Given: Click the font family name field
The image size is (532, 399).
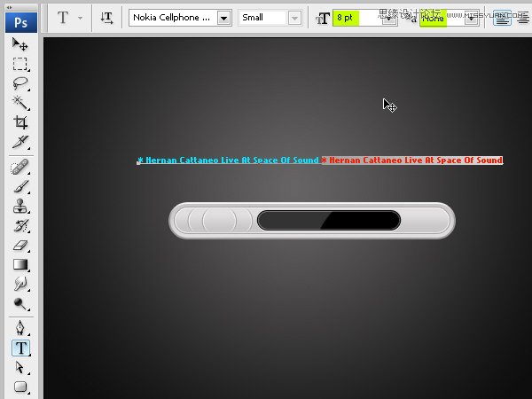Looking at the screenshot, I should click(x=173, y=18).
